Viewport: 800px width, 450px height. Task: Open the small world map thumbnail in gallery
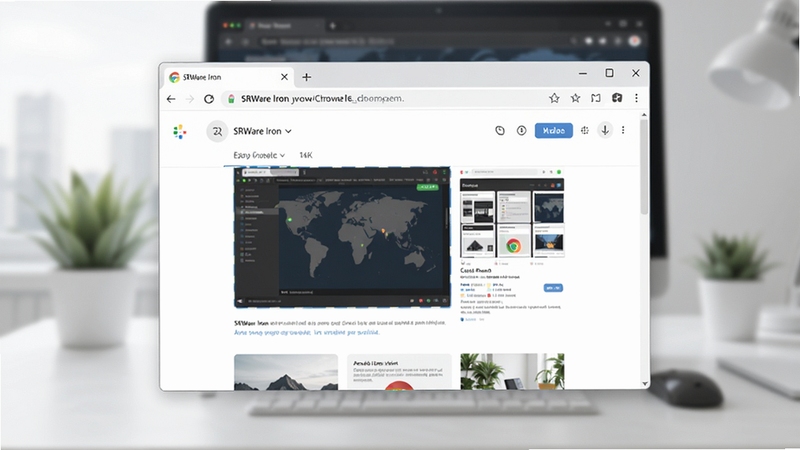(x=548, y=207)
